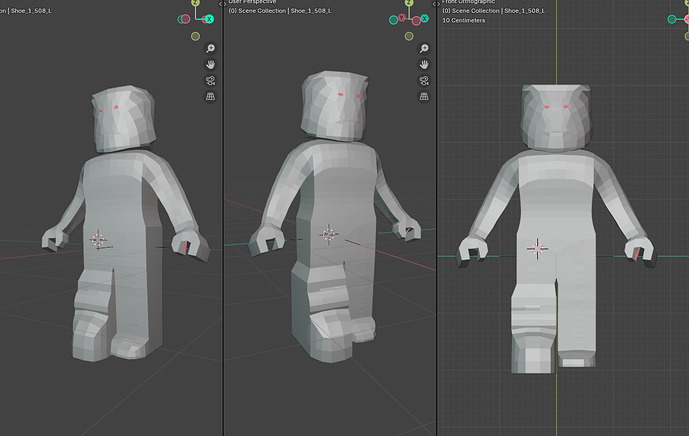The image size is (689, 436).
Task: Toggle camera view icon in the leftmost viewport
Action: pyautogui.click(x=210, y=80)
